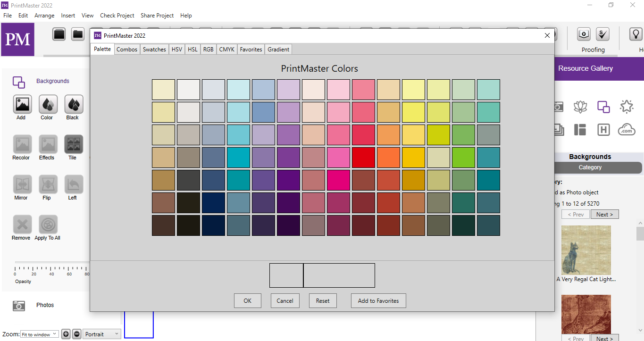
Task: Open the background Effects icon
Action: click(48, 144)
